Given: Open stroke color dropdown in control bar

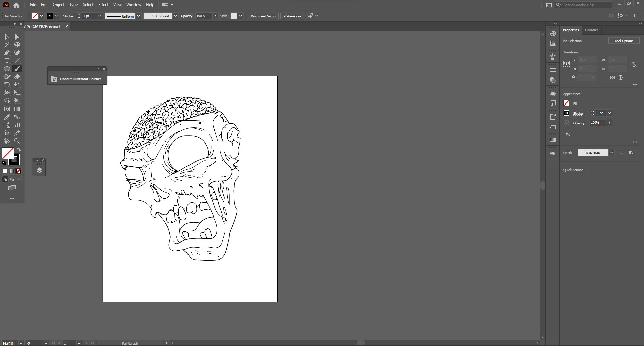Looking at the screenshot, I should tap(56, 16).
